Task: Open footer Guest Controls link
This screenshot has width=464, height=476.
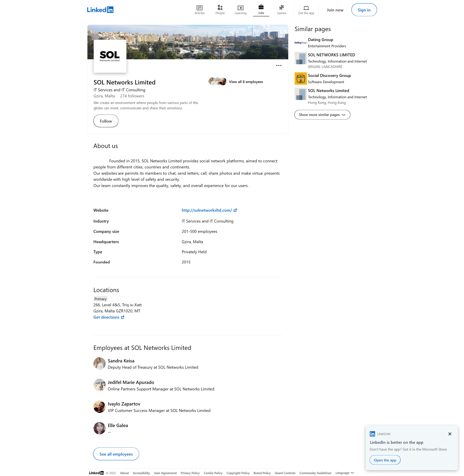Action: [285, 473]
